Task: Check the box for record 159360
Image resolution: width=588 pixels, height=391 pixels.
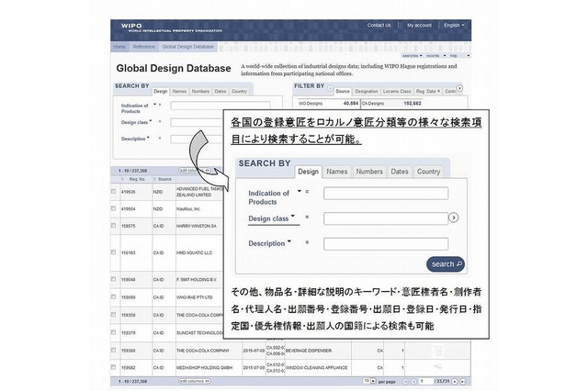Action: (114, 350)
